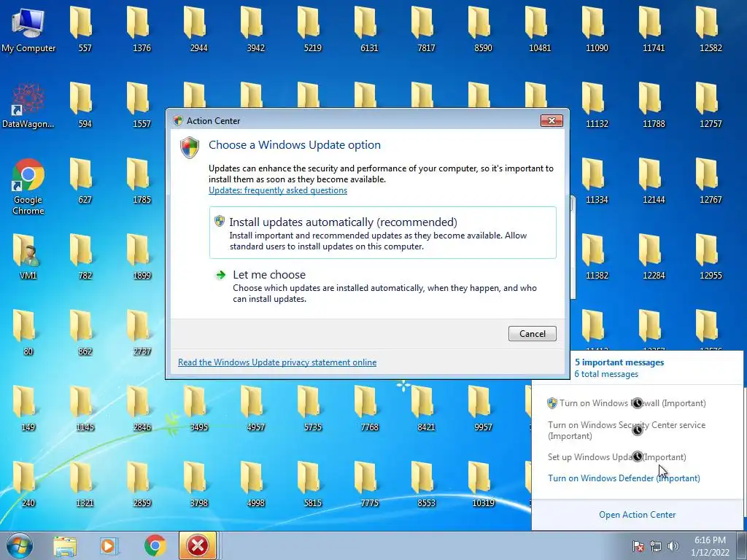Click the Cancel button in Action Center

coord(532,334)
